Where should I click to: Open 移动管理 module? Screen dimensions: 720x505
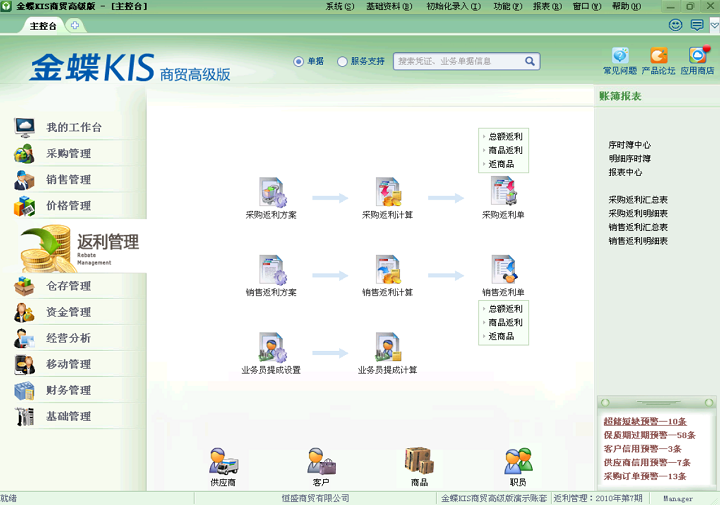69,365
